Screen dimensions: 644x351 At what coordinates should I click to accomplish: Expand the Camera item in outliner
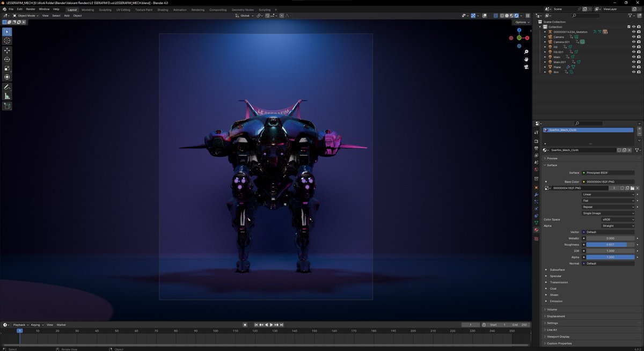click(545, 37)
